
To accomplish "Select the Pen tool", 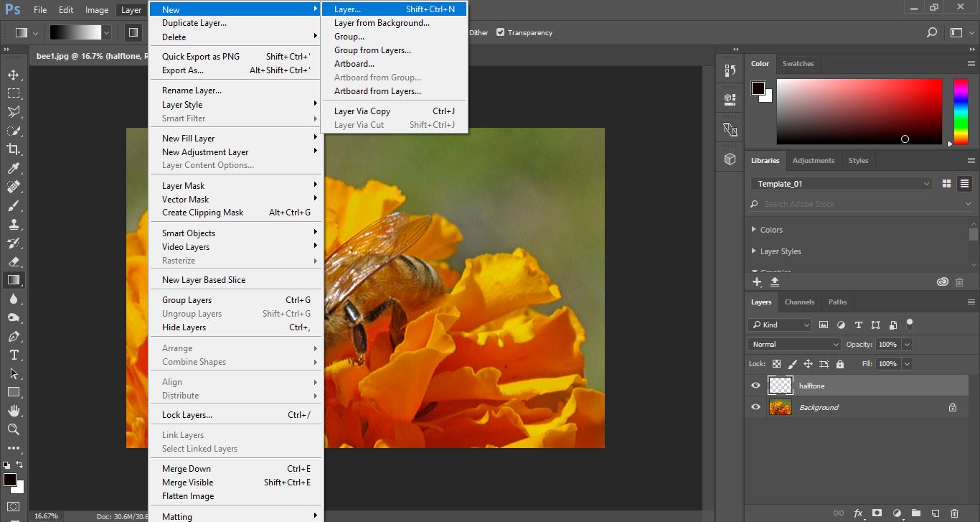I will [14, 336].
